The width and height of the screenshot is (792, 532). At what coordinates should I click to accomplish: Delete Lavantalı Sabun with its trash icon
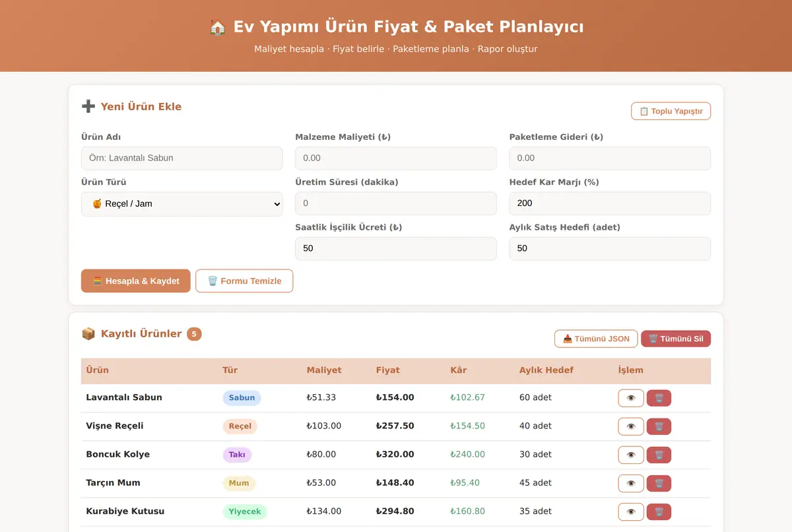(x=659, y=398)
